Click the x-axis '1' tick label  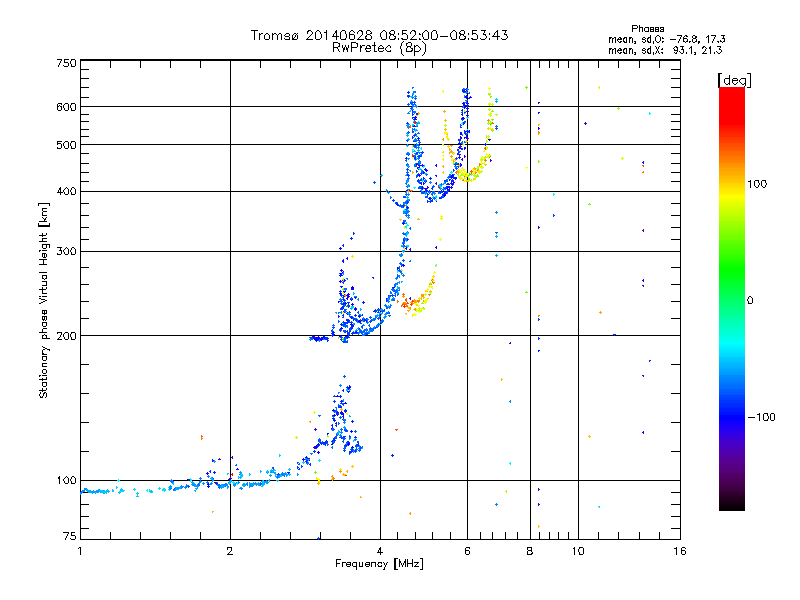[80, 551]
